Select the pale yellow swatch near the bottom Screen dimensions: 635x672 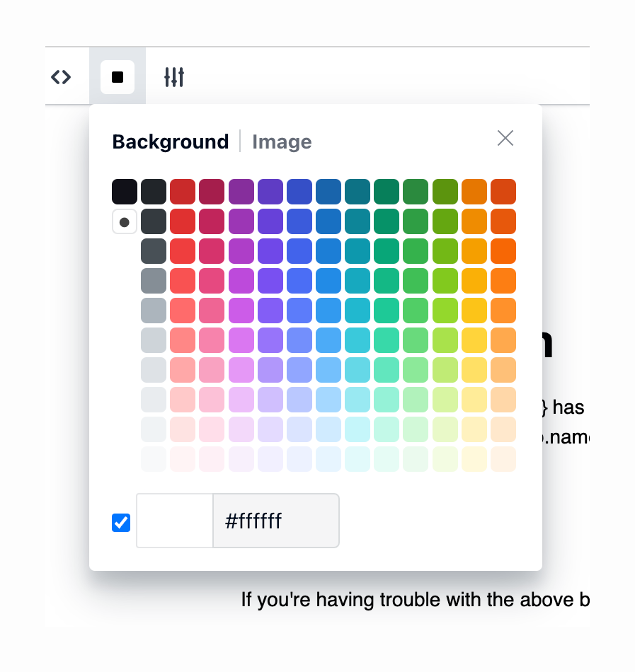click(474, 458)
